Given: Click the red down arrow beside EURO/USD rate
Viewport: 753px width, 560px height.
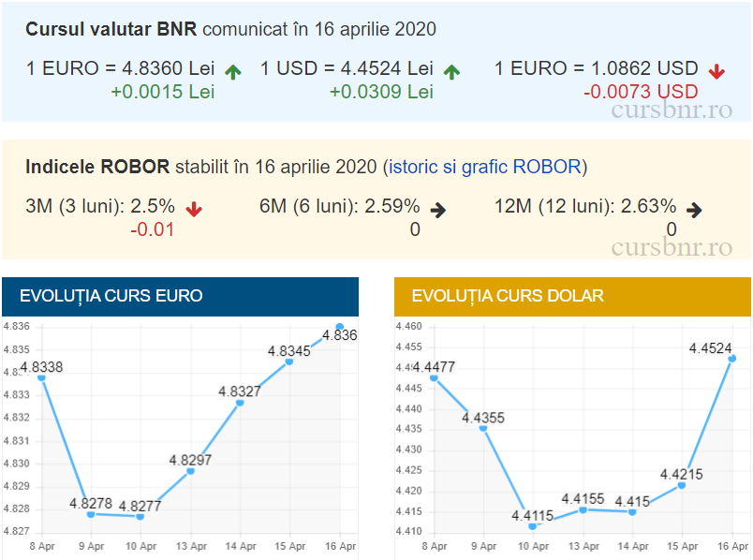Looking at the screenshot, I should tap(716, 71).
